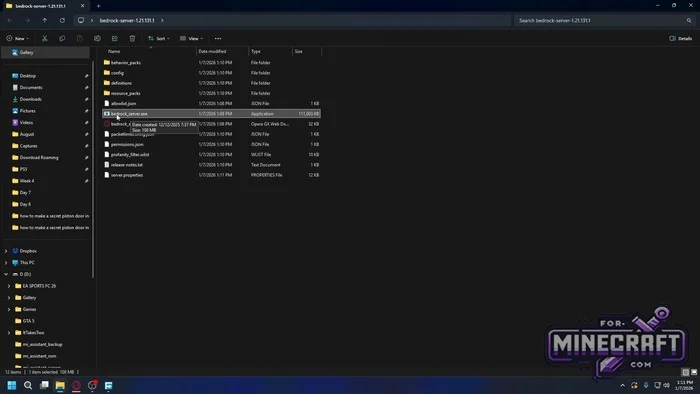Switch to large thumbnails view icon in status bar
The height and width of the screenshot is (394, 700).
point(694,372)
